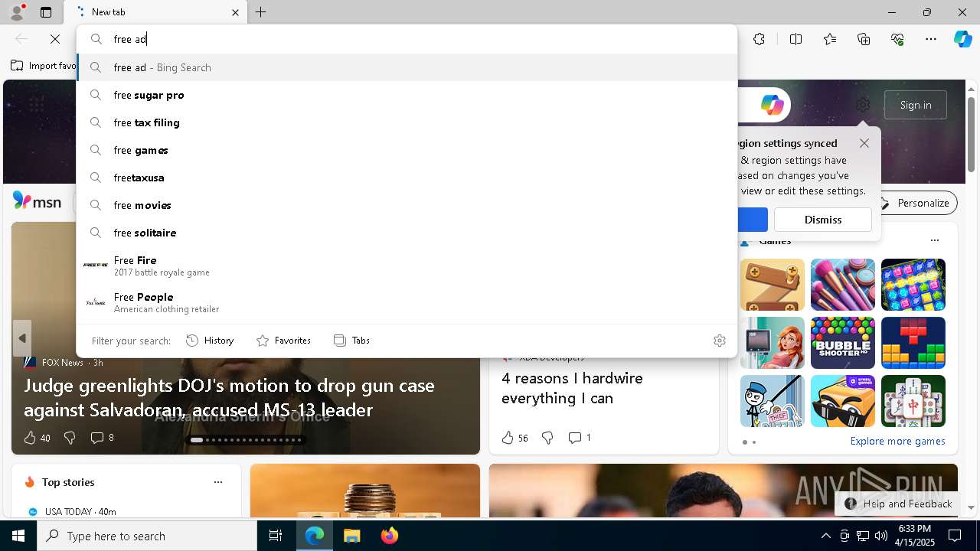
Task: Open the volume speaker tray icon
Action: tap(880, 536)
